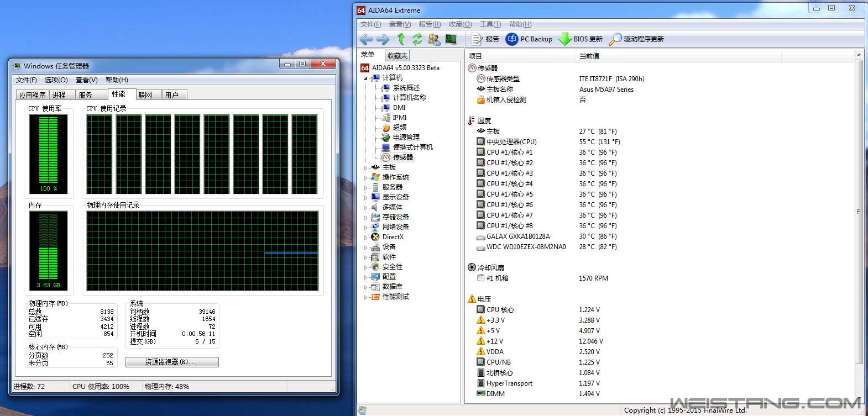Open Task Manager 查看(V) menu
This screenshot has height=416, width=868.
click(x=86, y=80)
